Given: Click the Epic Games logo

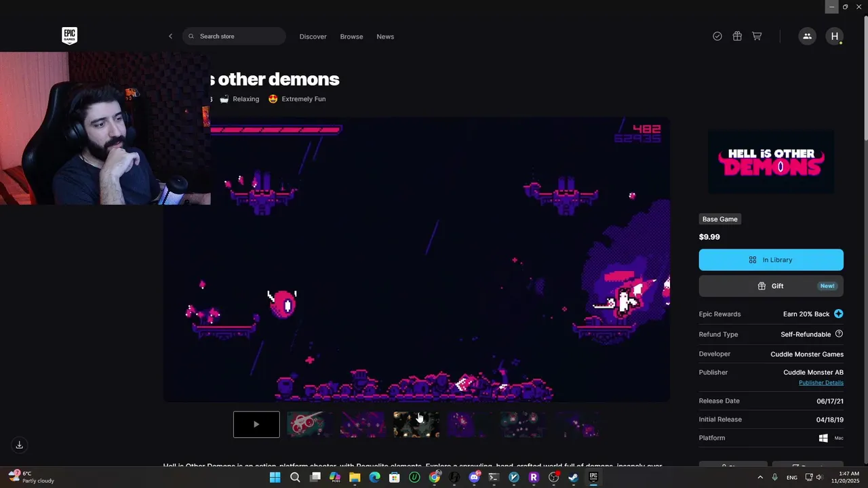Looking at the screenshot, I should 69,36.
